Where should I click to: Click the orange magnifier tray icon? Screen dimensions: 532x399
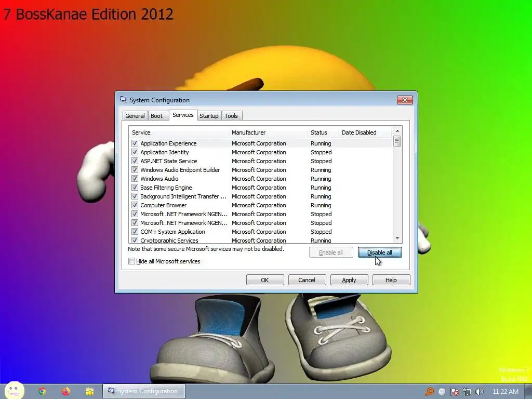coord(430,392)
